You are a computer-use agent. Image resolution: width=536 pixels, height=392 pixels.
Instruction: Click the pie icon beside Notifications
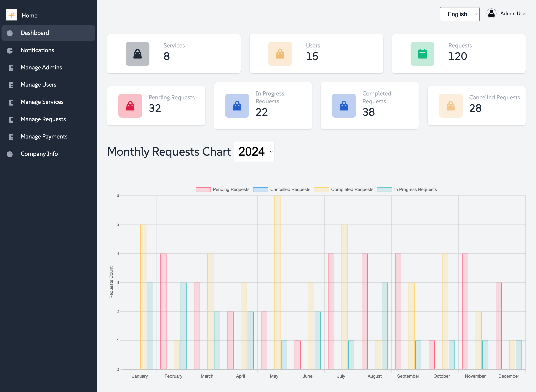[10, 50]
